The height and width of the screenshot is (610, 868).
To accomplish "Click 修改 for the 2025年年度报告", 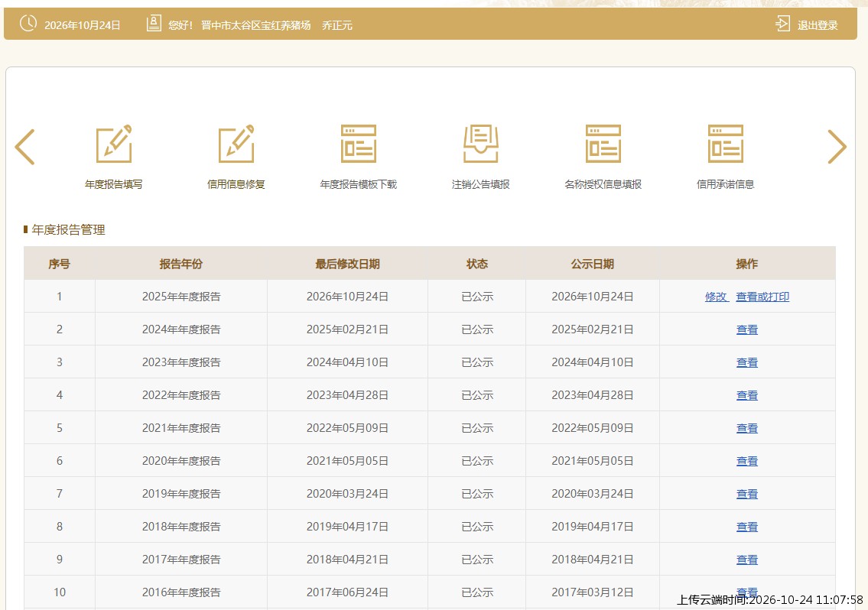I will pos(716,297).
